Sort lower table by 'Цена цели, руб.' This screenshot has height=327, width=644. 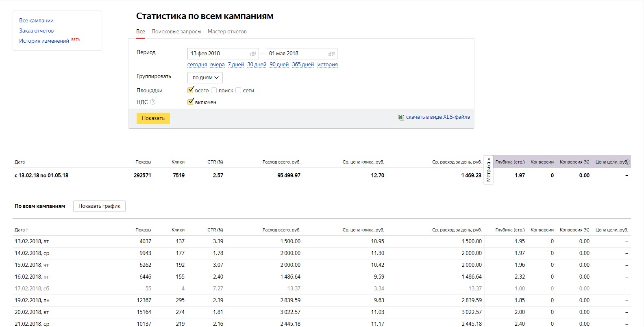(x=612, y=230)
